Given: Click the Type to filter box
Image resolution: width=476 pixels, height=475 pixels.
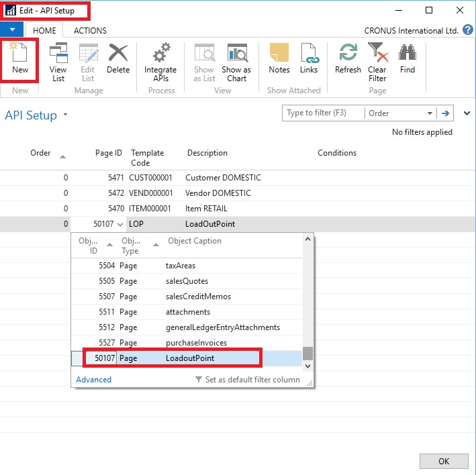Looking at the screenshot, I should coord(322,113).
